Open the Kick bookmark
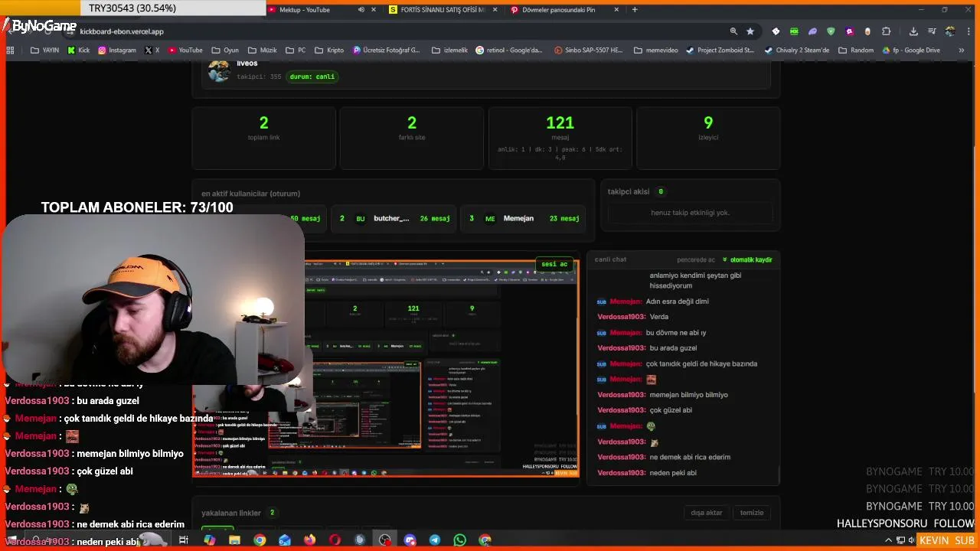The height and width of the screenshot is (551, 980). pos(78,51)
